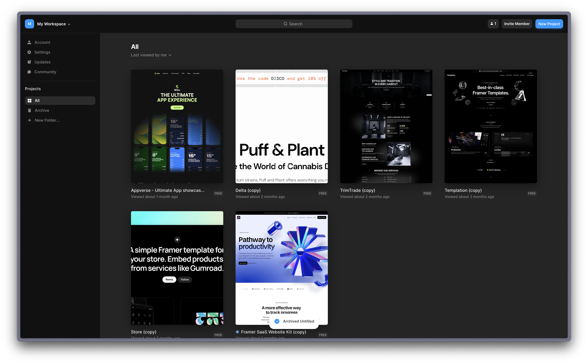Click the blue M workspace avatar
Screen dimensions: 588x364
coord(29,24)
